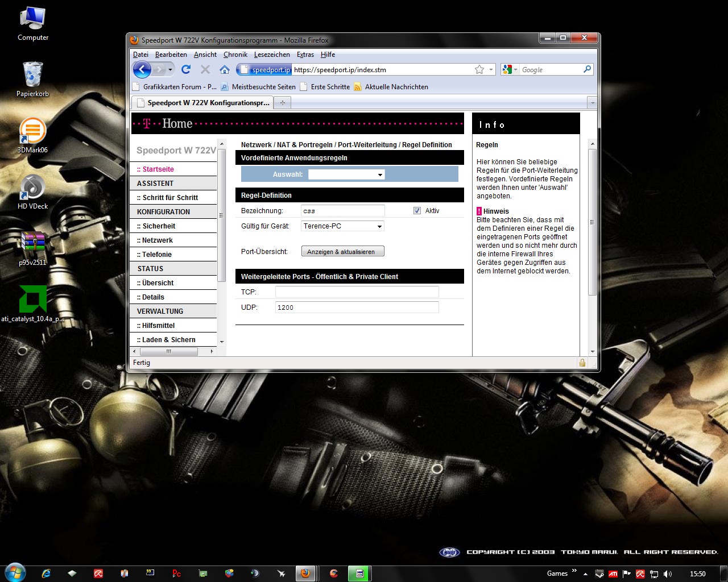This screenshot has width=728, height=582.
Task: Click the Avira umbrella taskbar icon
Action: [x=98, y=573]
